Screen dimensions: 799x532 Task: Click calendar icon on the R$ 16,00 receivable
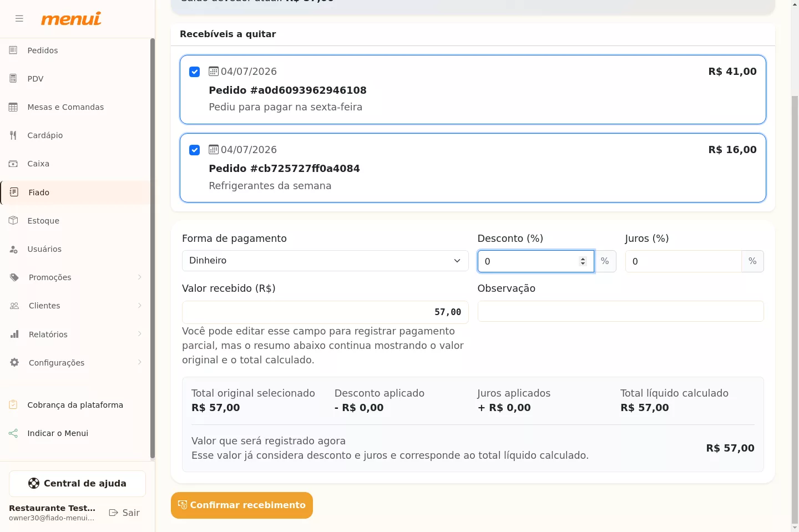click(214, 149)
